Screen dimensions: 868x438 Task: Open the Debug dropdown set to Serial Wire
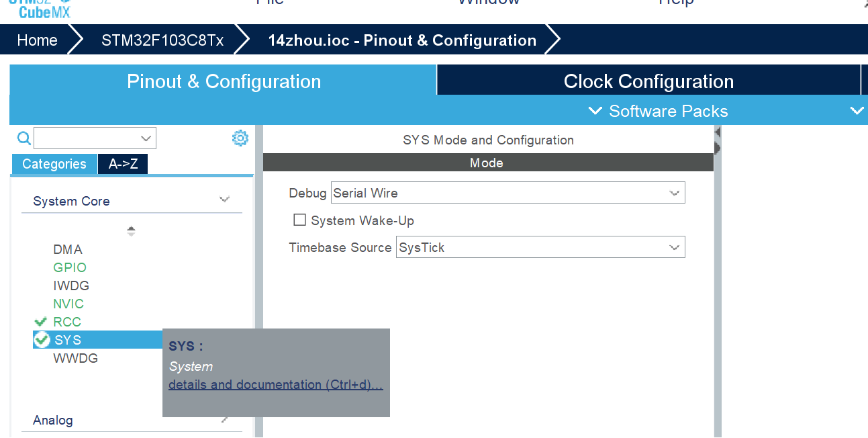(508, 193)
